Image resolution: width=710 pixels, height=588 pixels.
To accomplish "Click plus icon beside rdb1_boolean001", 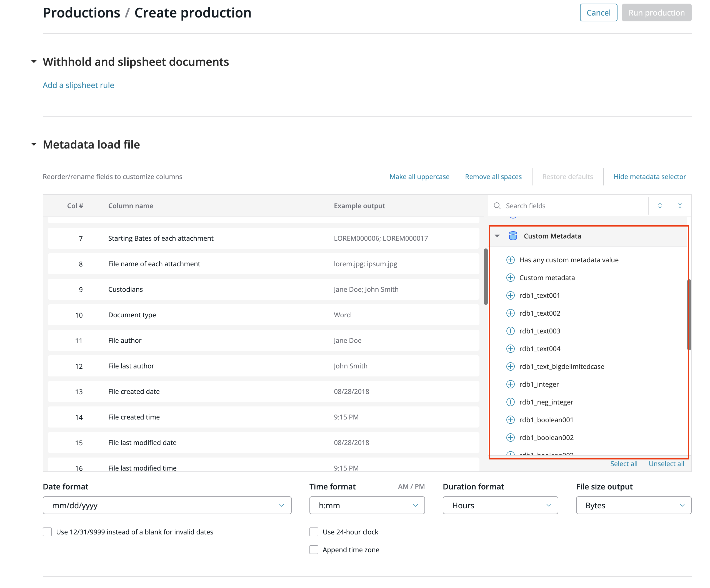I will pos(510,420).
